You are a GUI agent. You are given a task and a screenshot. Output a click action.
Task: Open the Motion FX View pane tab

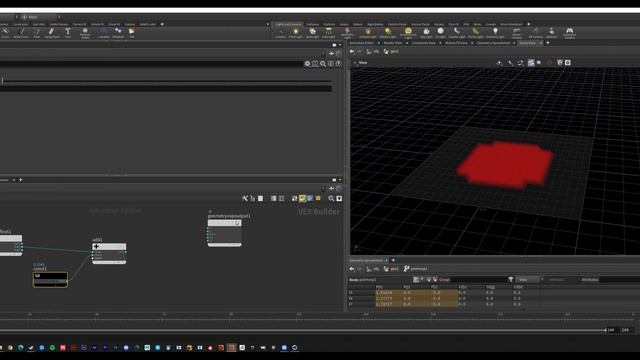click(456, 43)
